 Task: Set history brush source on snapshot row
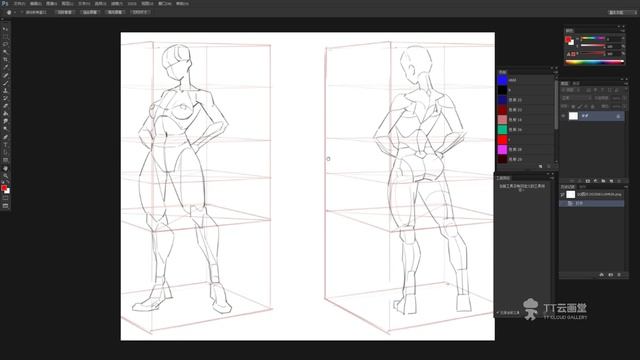[562, 195]
